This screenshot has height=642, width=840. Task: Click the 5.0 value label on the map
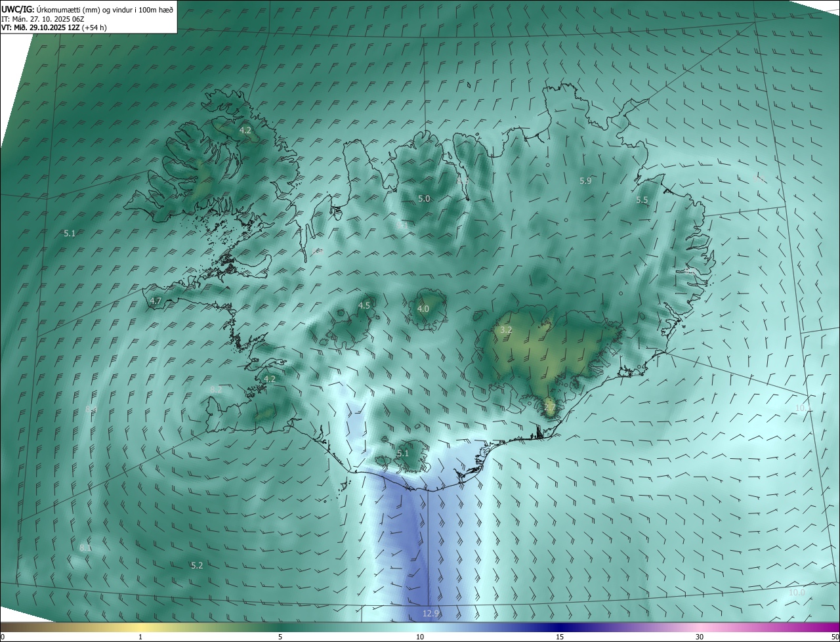tap(424, 198)
